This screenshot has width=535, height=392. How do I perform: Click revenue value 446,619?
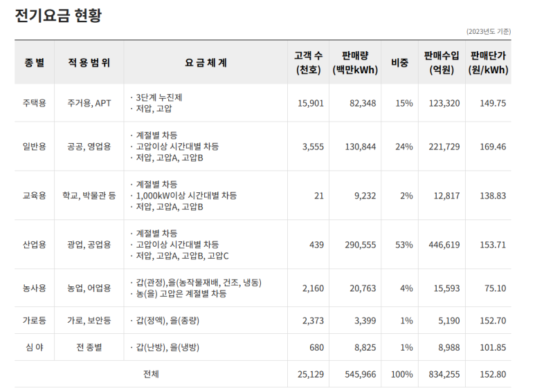(x=444, y=245)
